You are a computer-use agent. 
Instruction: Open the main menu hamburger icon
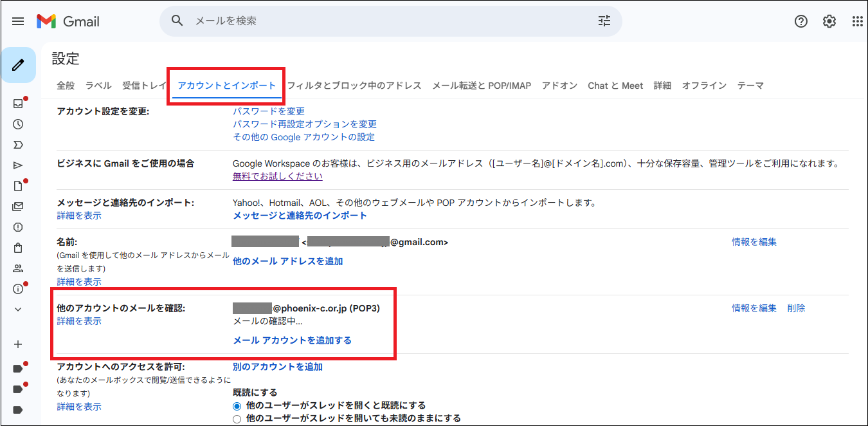pyautogui.click(x=18, y=21)
